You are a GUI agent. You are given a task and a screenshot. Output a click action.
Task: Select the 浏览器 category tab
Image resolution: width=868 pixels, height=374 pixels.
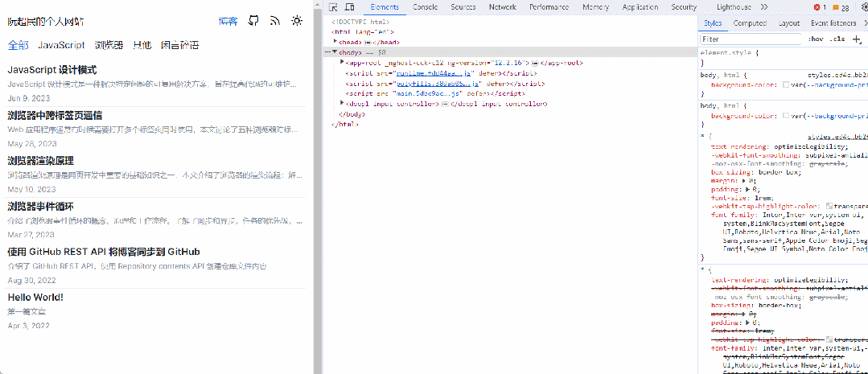click(109, 45)
